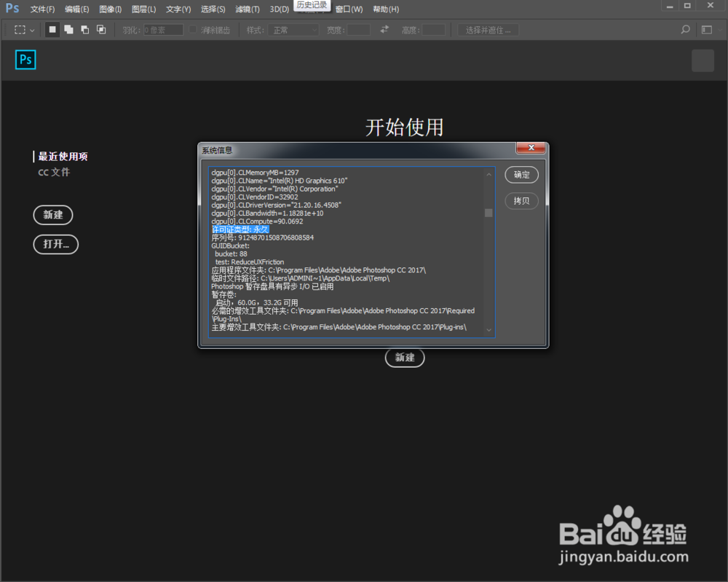Click the Ps logo in menu bar
728x582 pixels.
coord(12,8)
